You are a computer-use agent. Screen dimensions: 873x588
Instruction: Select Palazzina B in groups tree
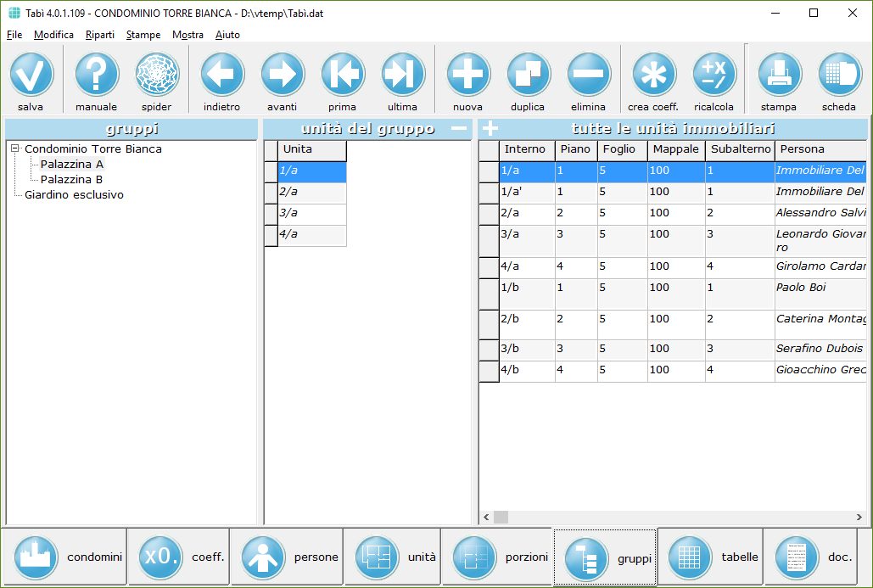point(71,179)
